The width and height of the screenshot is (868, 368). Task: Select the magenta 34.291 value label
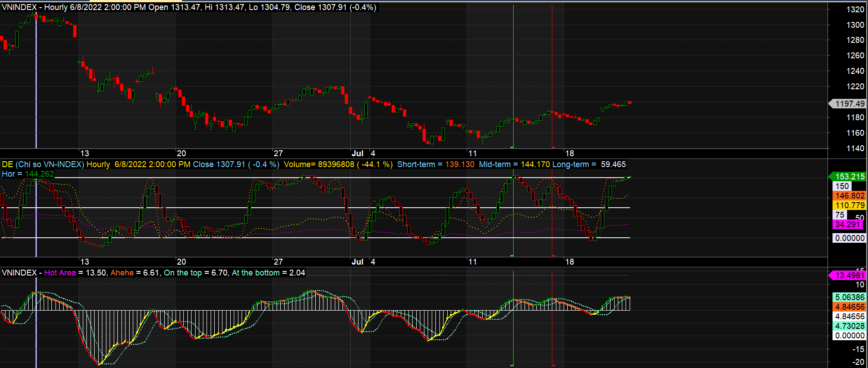point(848,224)
